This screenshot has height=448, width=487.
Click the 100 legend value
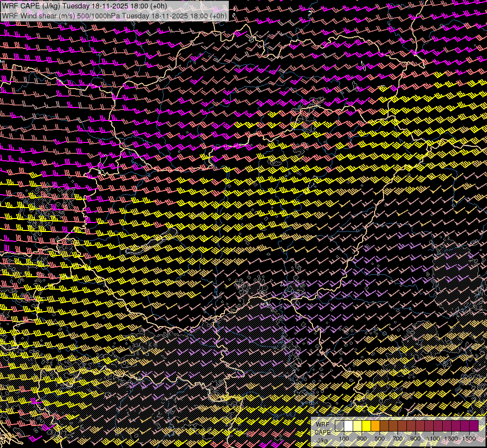tap(344, 439)
